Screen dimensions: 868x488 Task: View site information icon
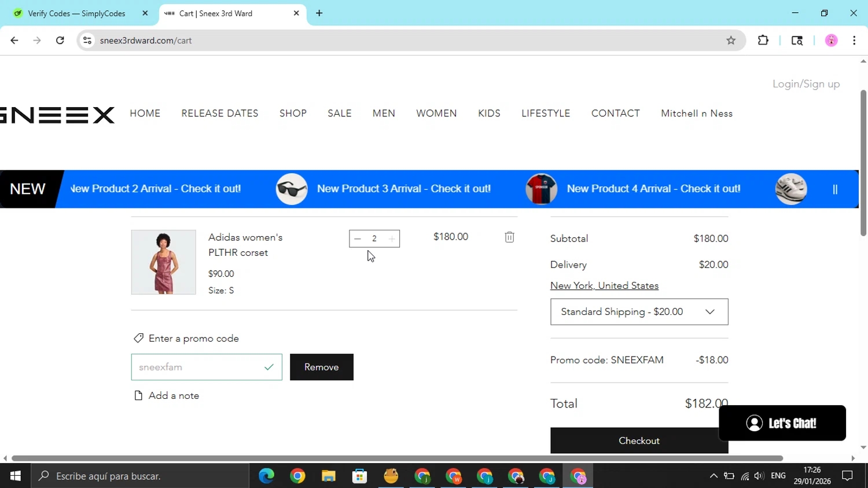tap(87, 41)
